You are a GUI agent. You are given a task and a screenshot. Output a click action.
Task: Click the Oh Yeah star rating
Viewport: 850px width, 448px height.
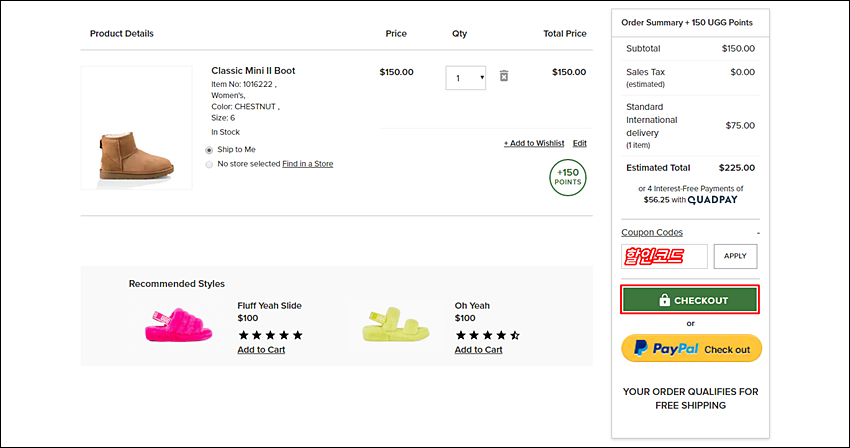[487, 335]
